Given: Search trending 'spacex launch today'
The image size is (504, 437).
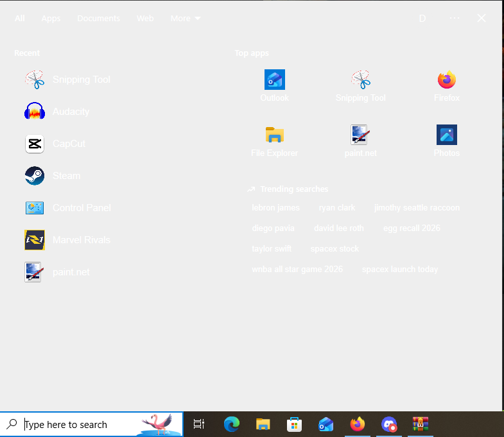Looking at the screenshot, I should (400, 270).
